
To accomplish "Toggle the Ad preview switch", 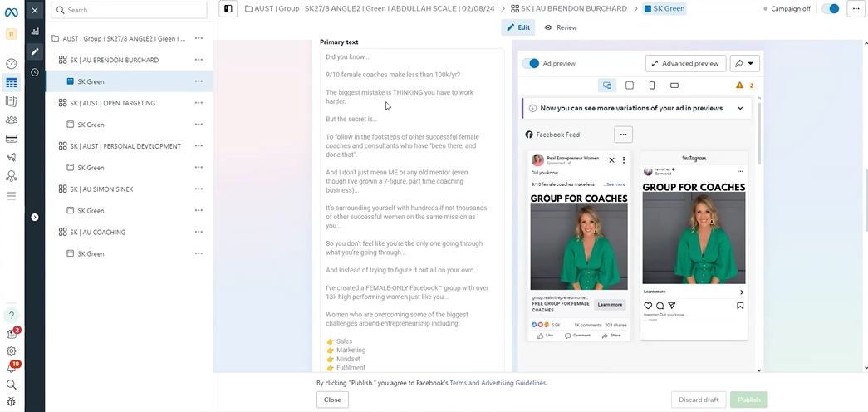I will [x=531, y=63].
